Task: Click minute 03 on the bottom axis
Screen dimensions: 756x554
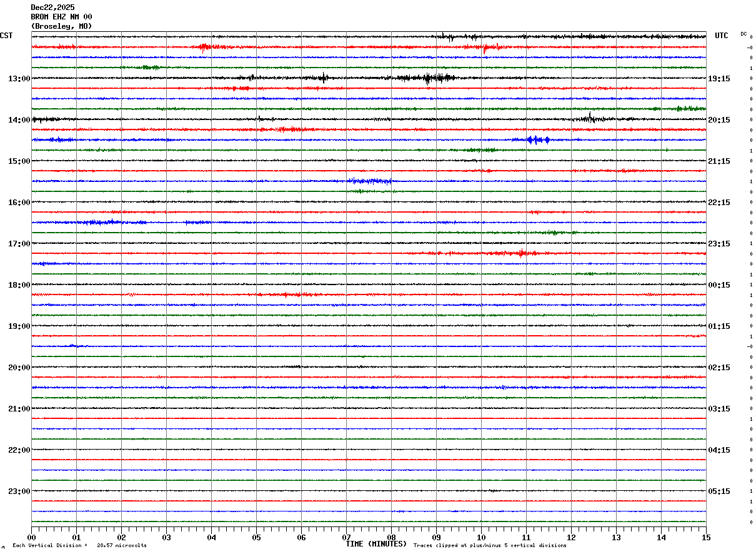Action: [x=166, y=537]
